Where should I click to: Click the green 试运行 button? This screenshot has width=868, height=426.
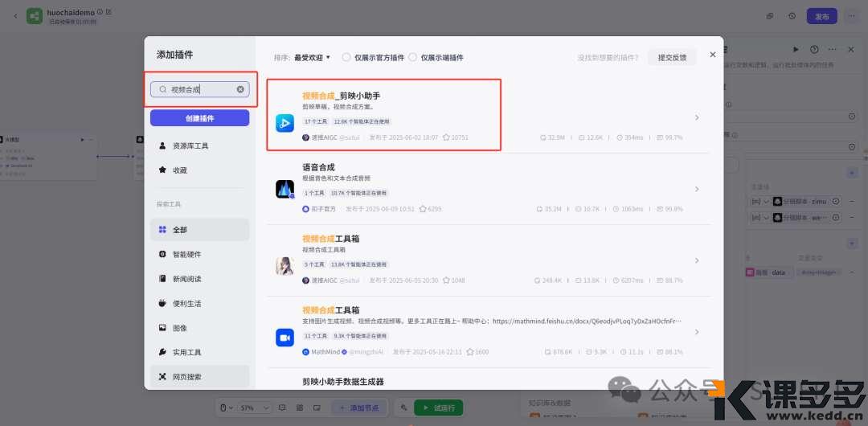point(439,408)
